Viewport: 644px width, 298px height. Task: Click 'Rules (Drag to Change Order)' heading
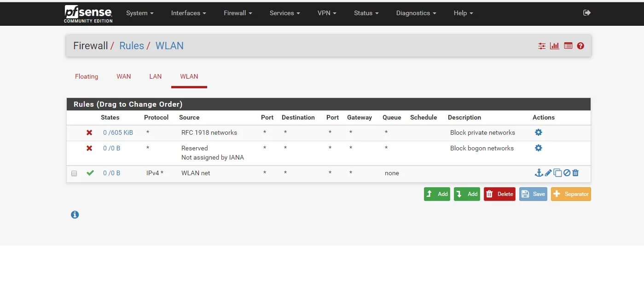pos(128,104)
